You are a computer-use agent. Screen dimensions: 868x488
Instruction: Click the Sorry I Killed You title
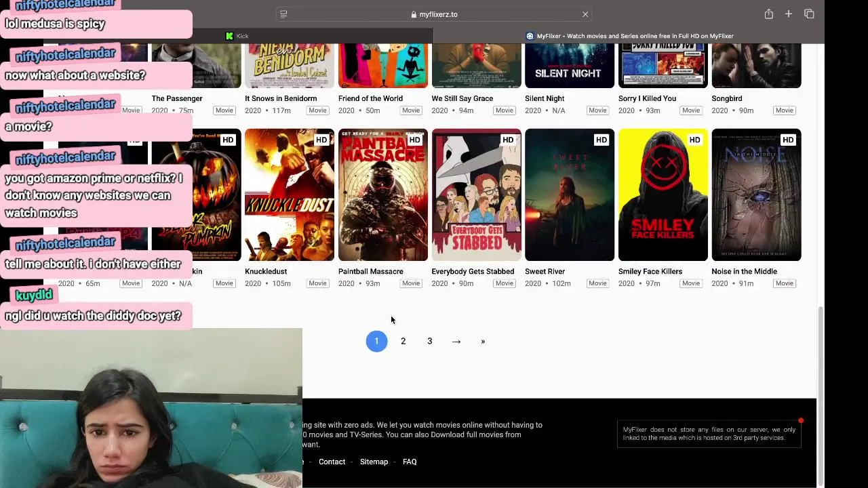click(x=647, y=98)
